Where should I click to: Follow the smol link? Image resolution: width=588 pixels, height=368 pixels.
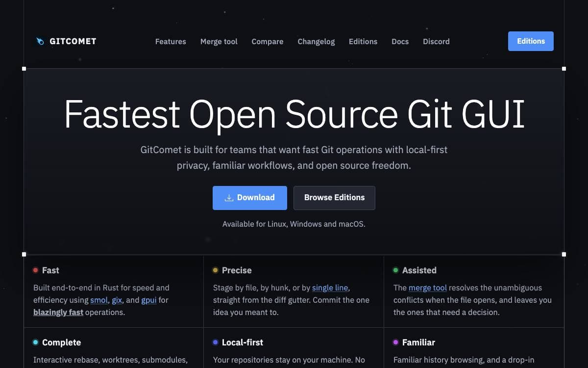coord(99,300)
